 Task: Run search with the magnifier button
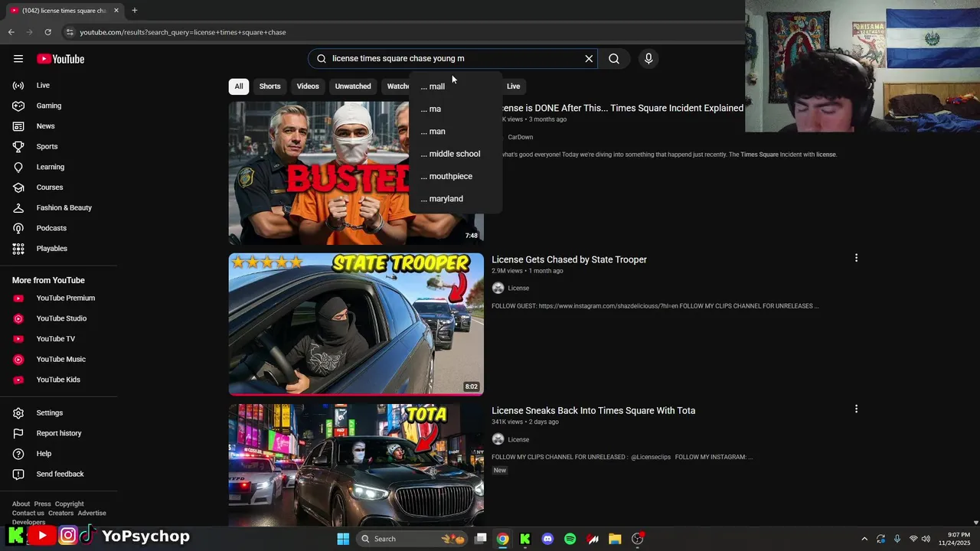click(614, 59)
